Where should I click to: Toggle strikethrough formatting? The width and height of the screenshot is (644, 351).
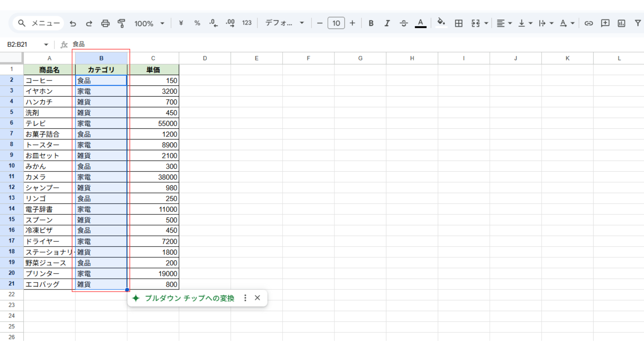pos(404,23)
